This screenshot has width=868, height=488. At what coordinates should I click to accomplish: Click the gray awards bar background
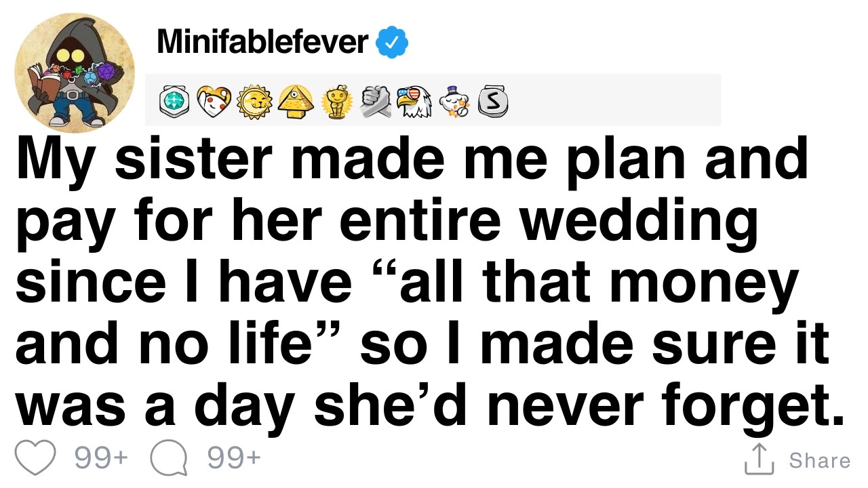pos(433,100)
